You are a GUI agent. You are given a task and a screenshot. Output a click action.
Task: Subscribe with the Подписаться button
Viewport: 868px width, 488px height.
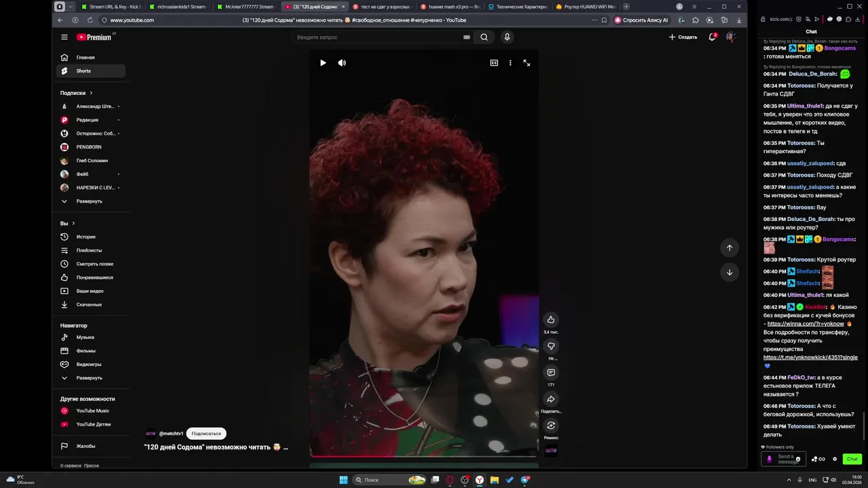click(x=206, y=433)
